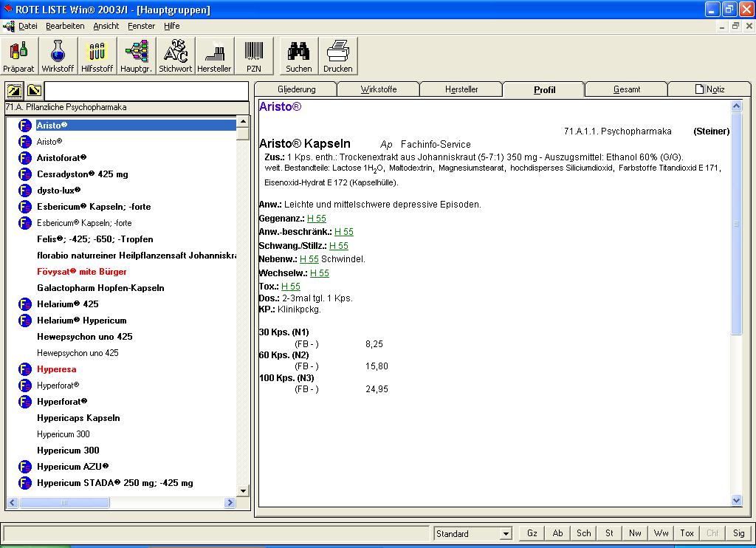Click H 55 link beside Wechselw.
This screenshot has width=756, height=548.
coord(319,273)
